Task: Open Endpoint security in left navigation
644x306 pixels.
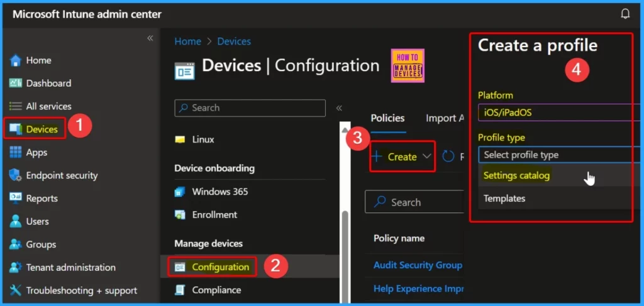Action: coord(62,175)
